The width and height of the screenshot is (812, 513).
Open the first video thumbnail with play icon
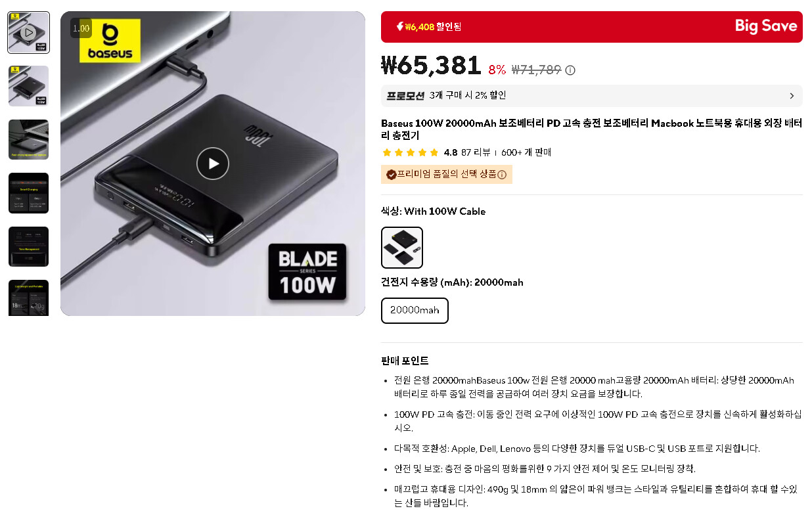(28, 32)
